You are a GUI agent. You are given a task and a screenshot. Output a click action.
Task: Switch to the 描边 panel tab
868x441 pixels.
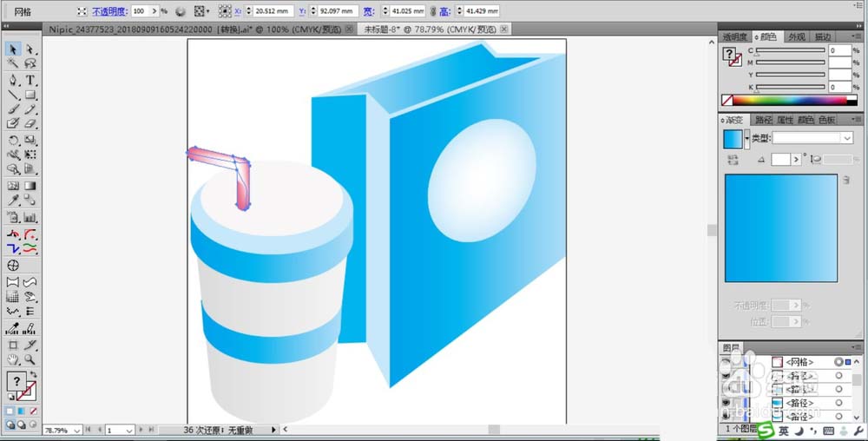(823, 36)
